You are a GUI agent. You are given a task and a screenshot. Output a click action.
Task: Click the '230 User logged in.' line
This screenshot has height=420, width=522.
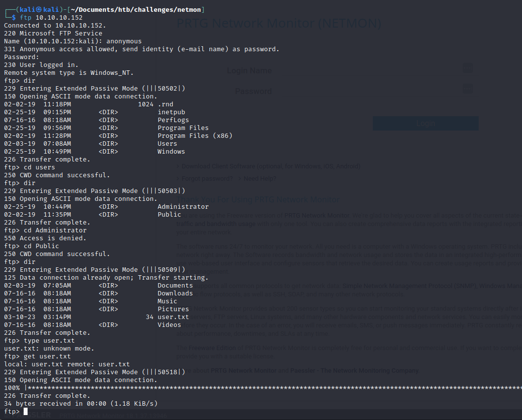pos(41,65)
